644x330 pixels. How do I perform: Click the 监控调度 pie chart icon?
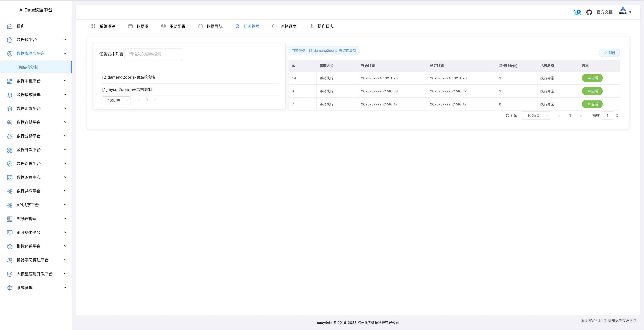point(275,26)
